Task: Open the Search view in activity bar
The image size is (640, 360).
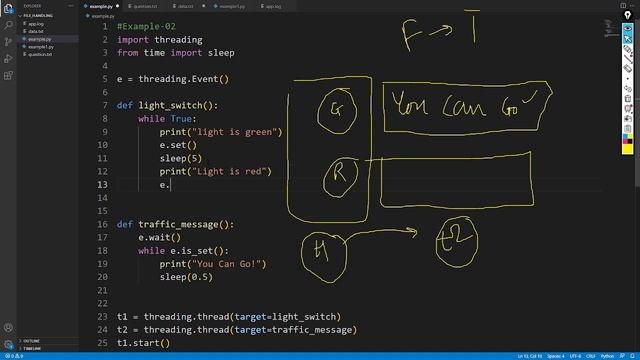Action: 8,25
